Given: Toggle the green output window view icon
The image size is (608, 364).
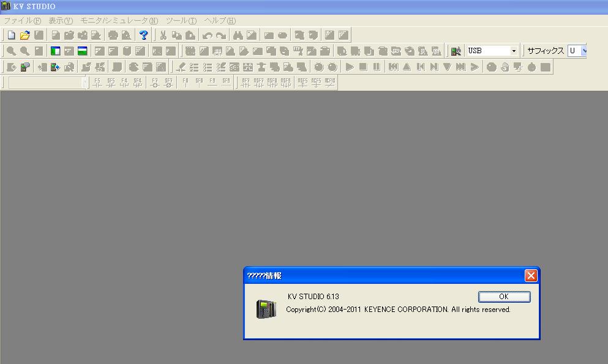Looking at the screenshot, I should coord(82,51).
